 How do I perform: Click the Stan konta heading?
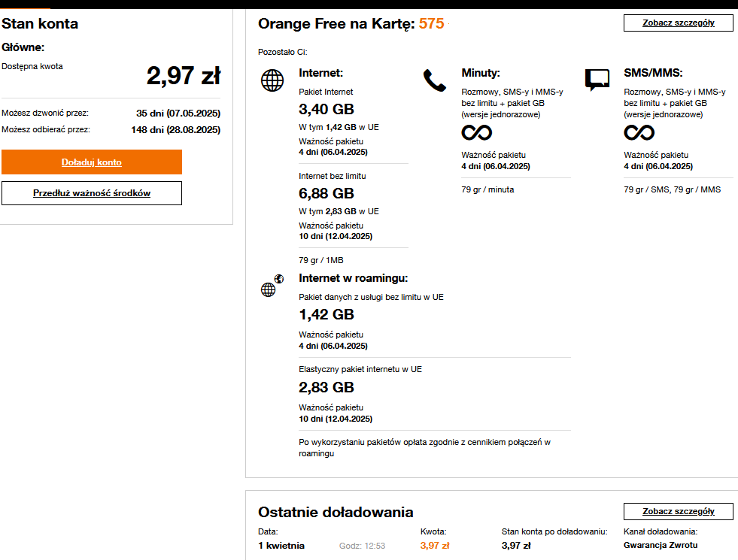(x=40, y=23)
